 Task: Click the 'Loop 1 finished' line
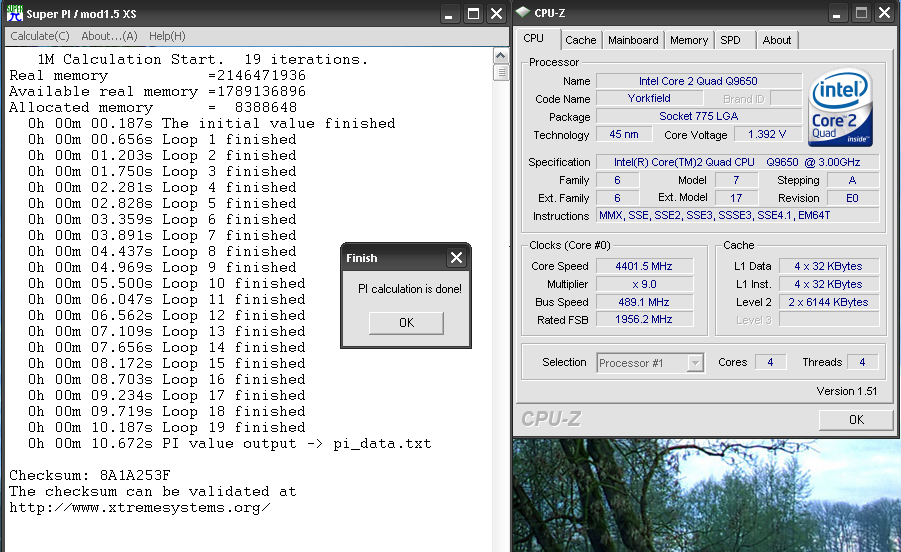pyautogui.click(x=162, y=140)
